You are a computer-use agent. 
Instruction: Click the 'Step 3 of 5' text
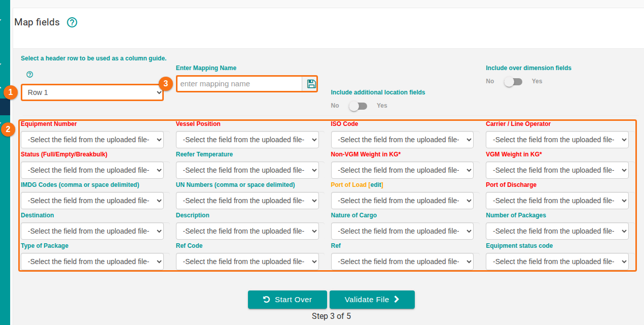[331, 316]
